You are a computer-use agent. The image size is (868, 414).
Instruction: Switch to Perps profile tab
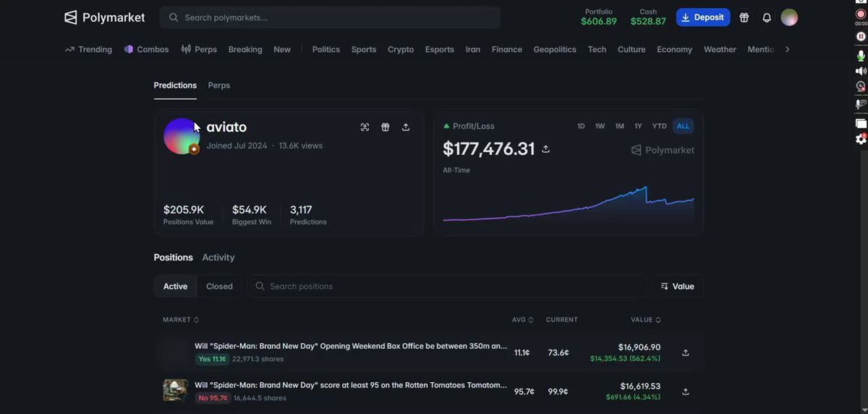tap(219, 85)
